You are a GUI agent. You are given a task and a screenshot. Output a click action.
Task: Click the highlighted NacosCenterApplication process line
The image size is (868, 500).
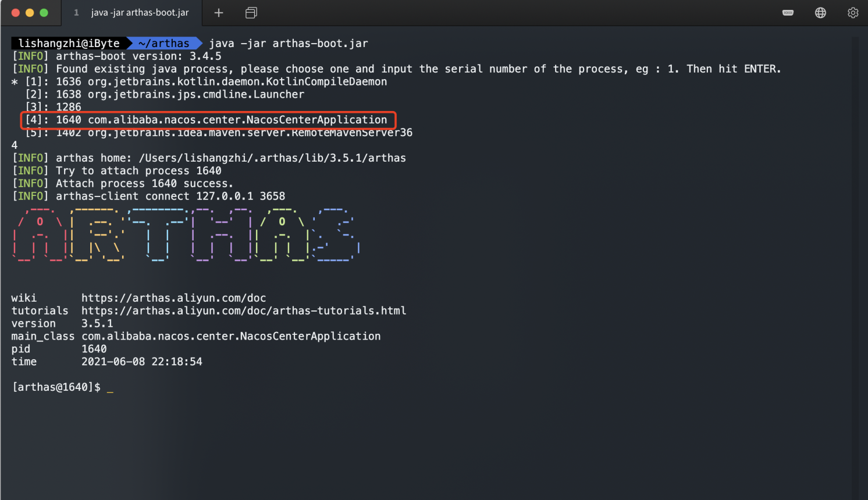coord(208,120)
